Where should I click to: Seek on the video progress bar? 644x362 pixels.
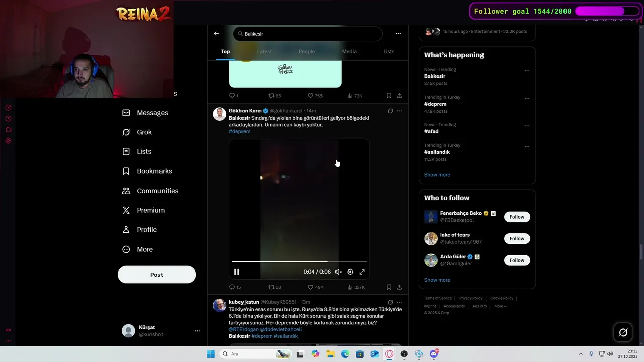tap(299, 262)
